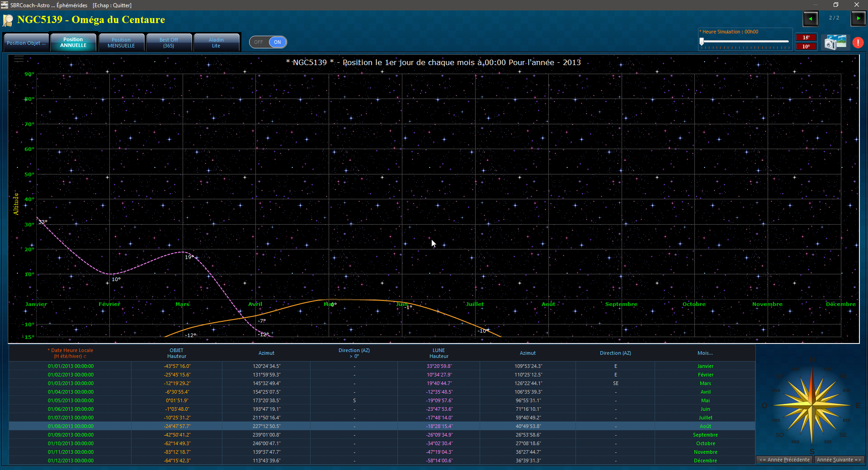The width and height of the screenshot is (868, 470).
Task: Click the Direction (AZ) > 0° column header
Action: tap(354, 353)
